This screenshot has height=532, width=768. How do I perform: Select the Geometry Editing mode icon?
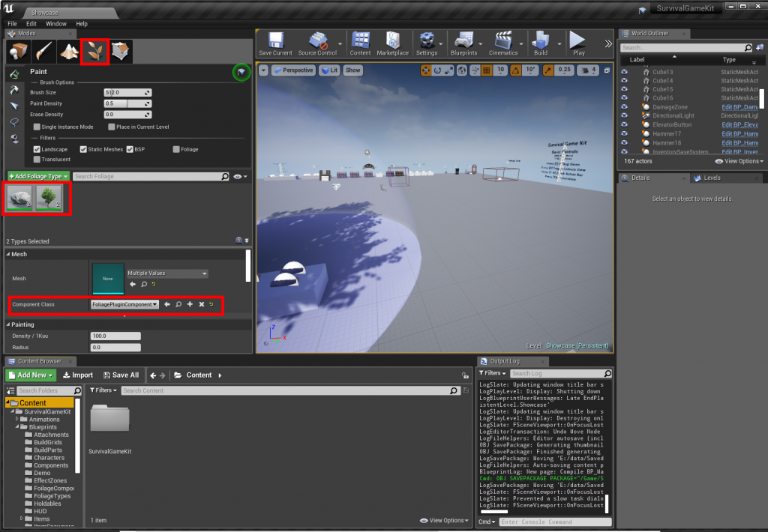[x=121, y=52]
